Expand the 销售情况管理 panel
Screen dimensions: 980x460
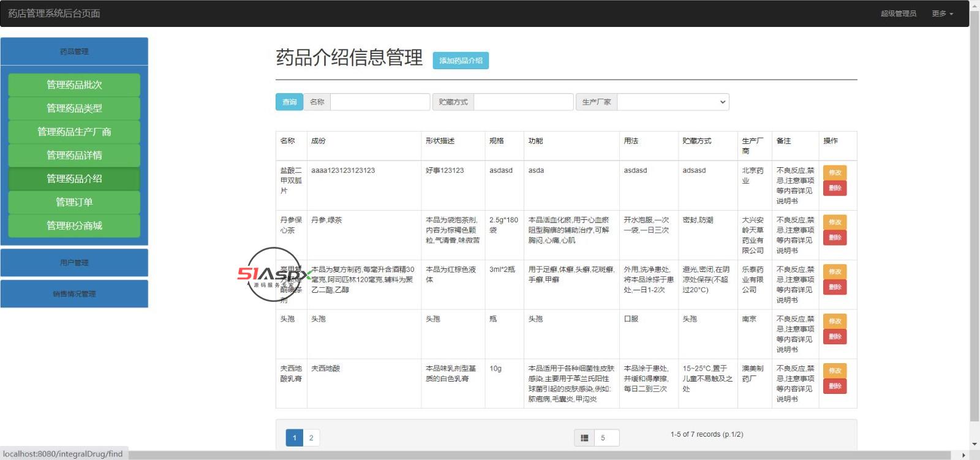(74, 294)
